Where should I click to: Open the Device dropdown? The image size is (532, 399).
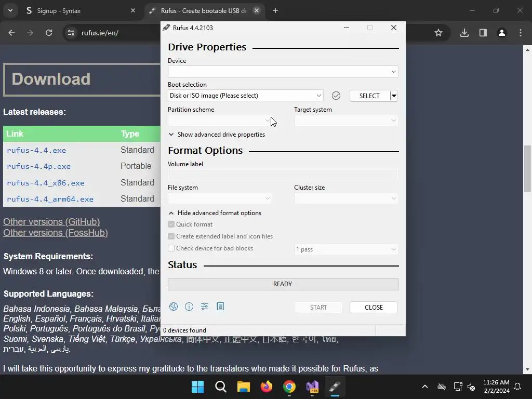[x=283, y=72]
